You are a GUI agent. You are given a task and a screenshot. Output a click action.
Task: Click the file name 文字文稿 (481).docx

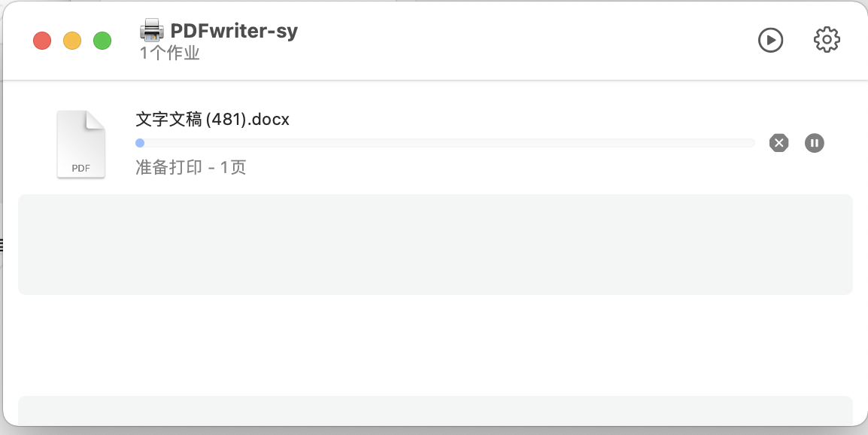pos(213,119)
